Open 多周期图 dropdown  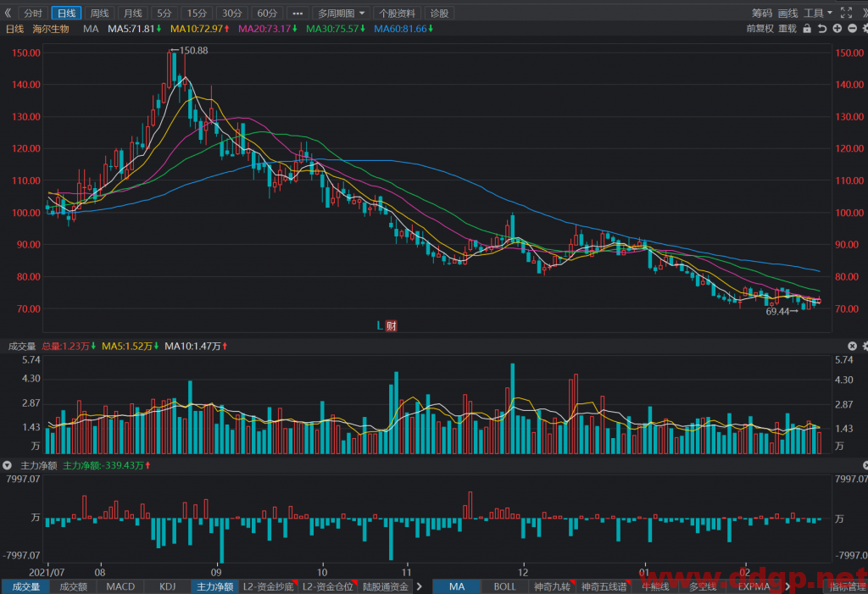pos(341,13)
